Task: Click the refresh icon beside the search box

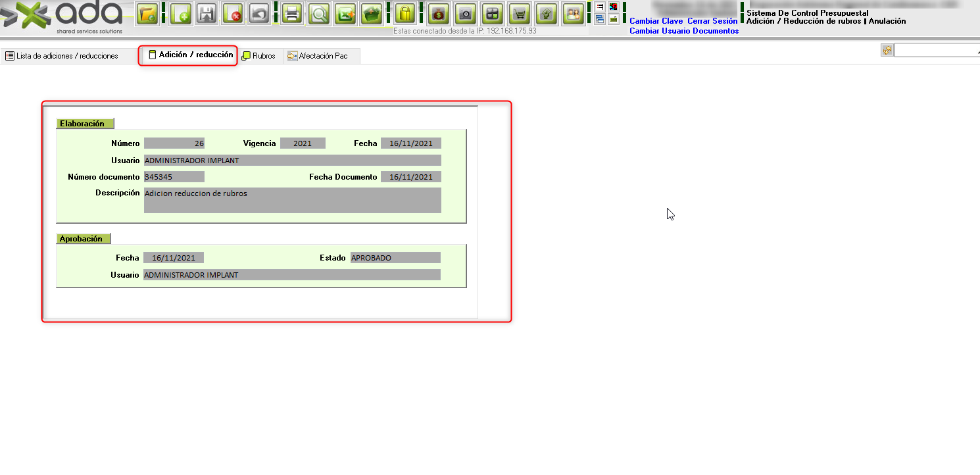Action: 887,51
